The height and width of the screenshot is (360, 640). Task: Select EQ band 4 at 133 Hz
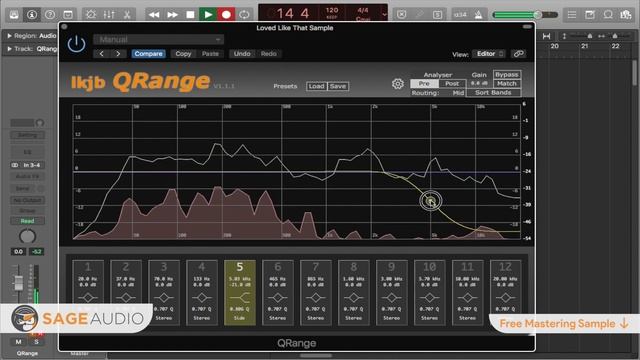pyautogui.click(x=202, y=292)
